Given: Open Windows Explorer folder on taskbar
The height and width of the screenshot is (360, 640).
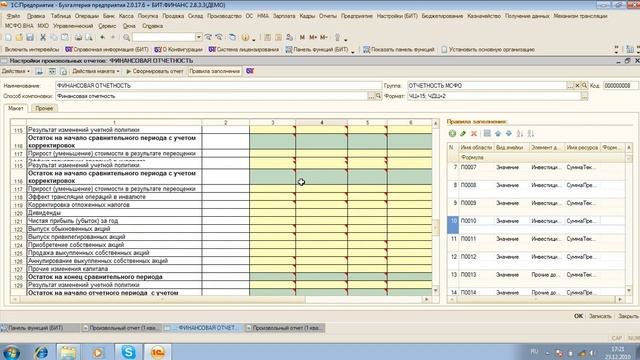Looking at the screenshot, I should click(68, 352).
